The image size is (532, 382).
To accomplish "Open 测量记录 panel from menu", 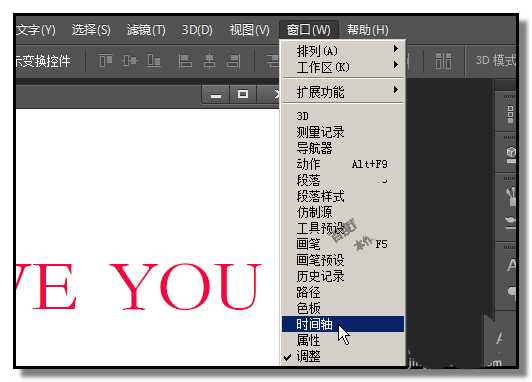I will [343, 132].
